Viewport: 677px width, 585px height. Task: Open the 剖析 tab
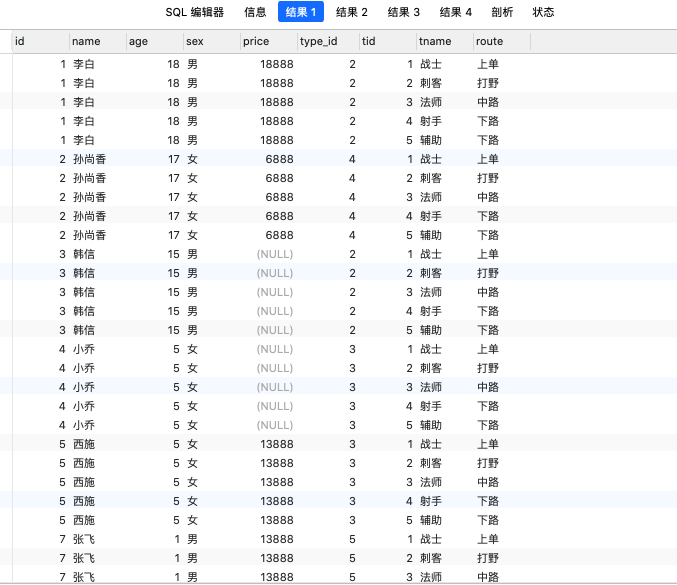point(502,12)
